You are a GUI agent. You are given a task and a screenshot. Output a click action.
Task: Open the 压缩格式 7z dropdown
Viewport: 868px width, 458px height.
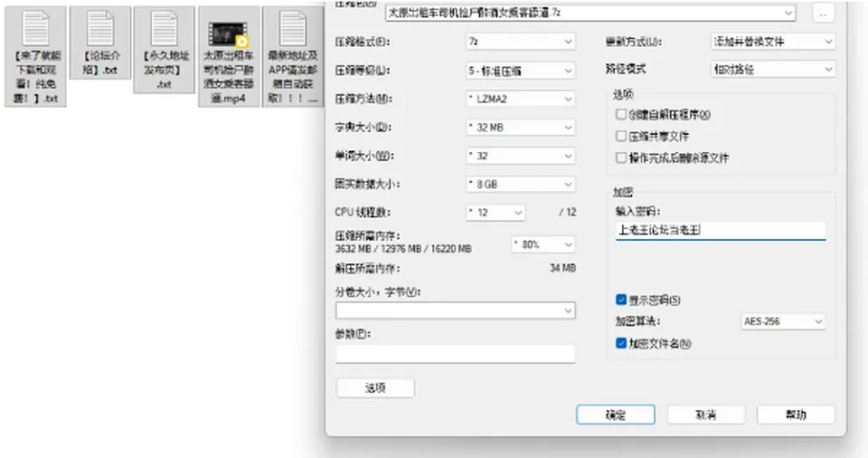click(521, 42)
